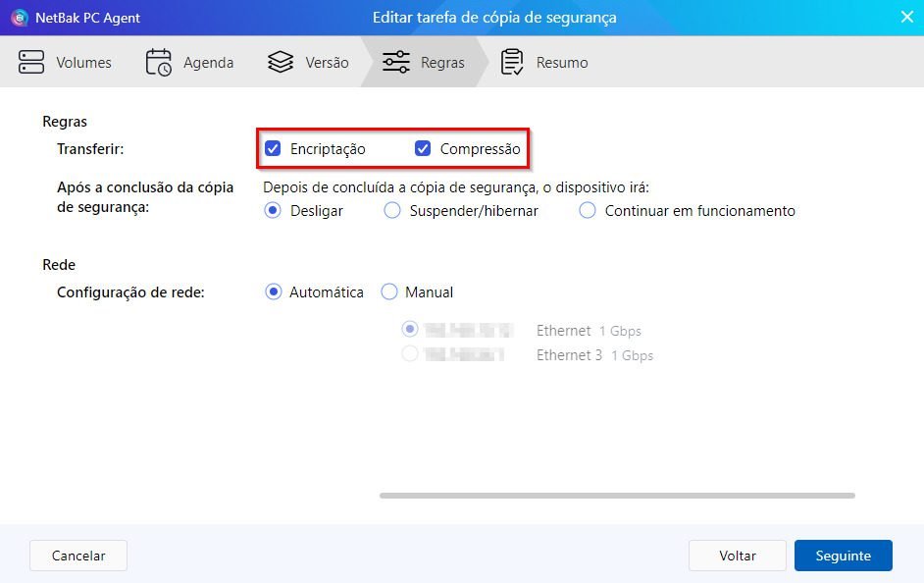Click the horizontal scrollbar
Screen dimensions: 924x583
(617, 496)
